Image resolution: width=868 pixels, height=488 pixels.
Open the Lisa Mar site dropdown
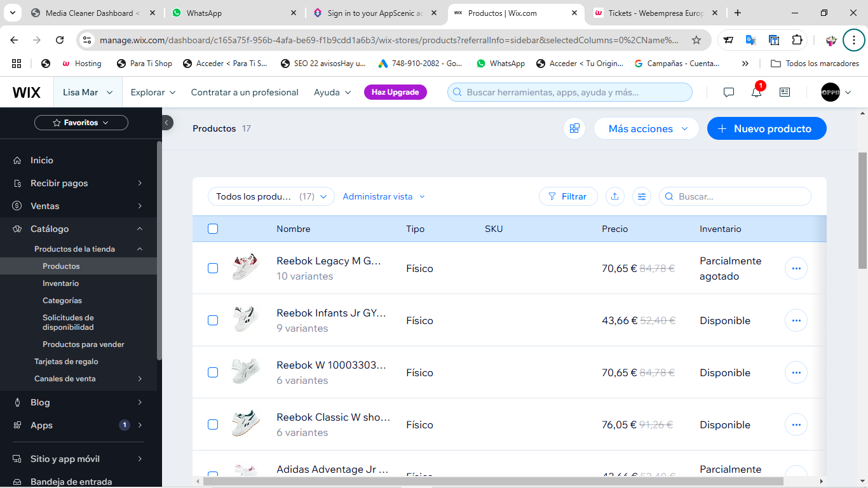88,92
